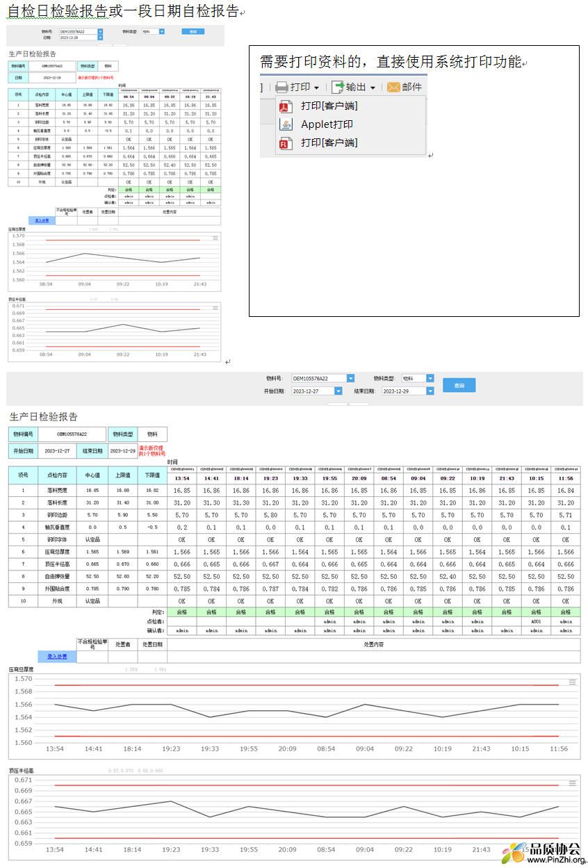Viewport: 588px width, 868px height.
Task: Open the 顶压半径高 chart menu icon in date-range report
Action: [572, 783]
